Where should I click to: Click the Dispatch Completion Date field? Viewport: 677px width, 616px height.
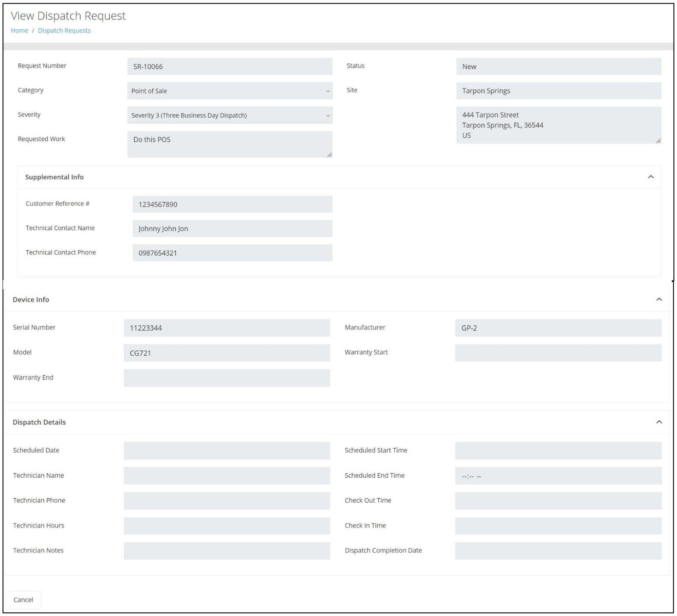point(558,551)
